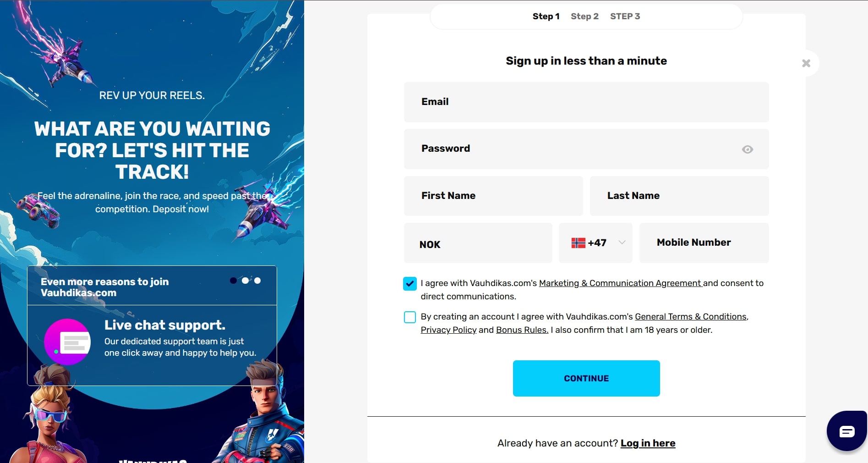Tick the General Terms & Conditions checkbox

410,317
